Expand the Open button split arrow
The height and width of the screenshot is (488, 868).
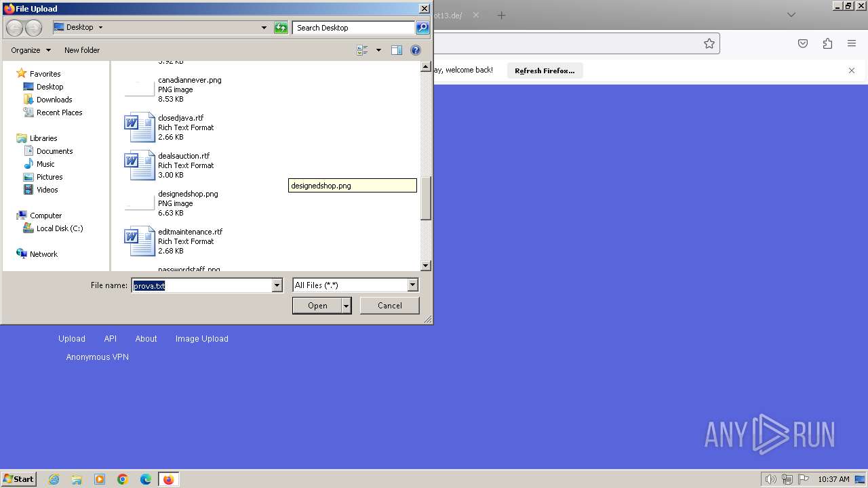(x=347, y=306)
